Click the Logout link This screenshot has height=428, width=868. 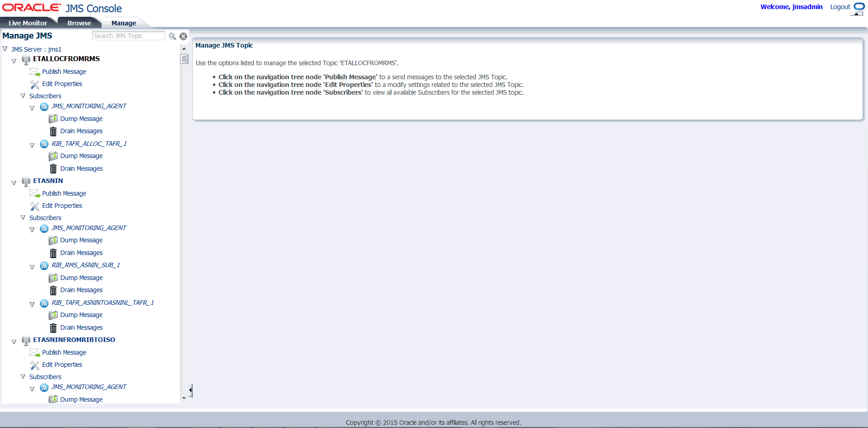(840, 7)
